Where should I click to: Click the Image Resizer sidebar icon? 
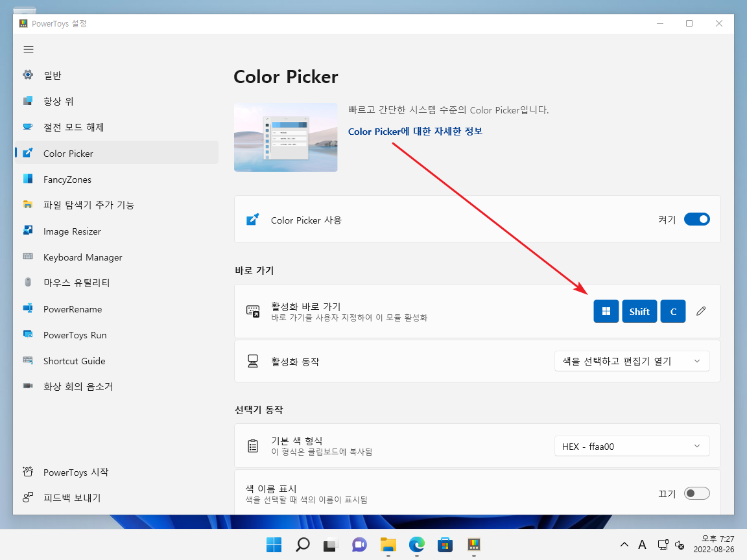(x=28, y=231)
